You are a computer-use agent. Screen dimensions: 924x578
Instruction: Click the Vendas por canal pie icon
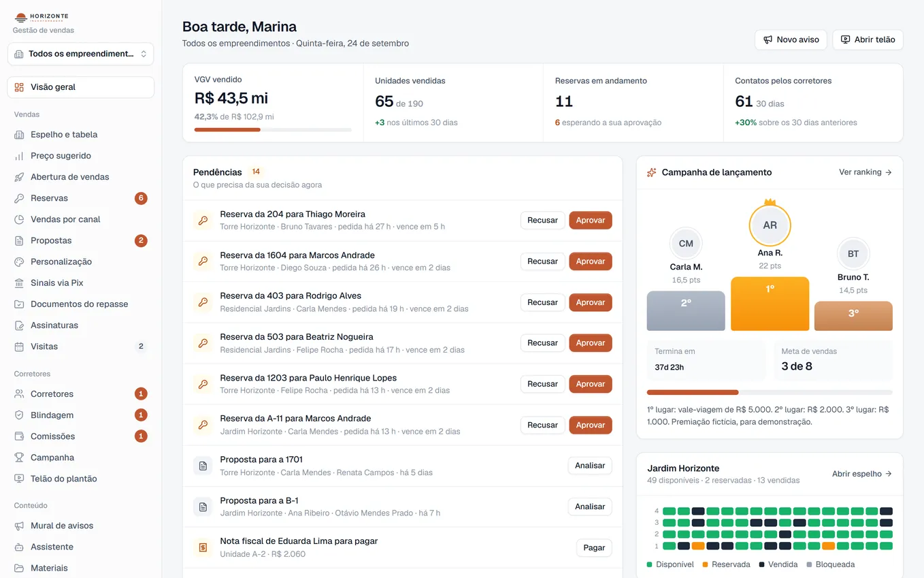point(19,219)
